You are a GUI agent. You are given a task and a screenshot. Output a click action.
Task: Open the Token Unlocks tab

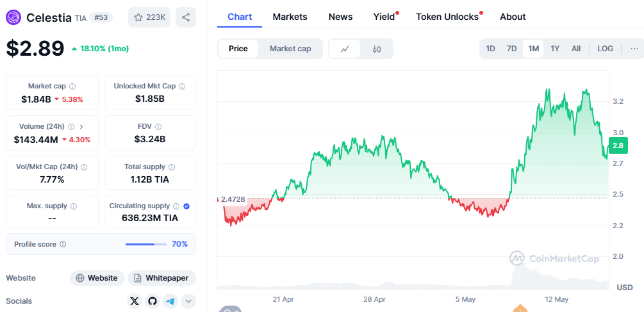click(x=447, y=17)
